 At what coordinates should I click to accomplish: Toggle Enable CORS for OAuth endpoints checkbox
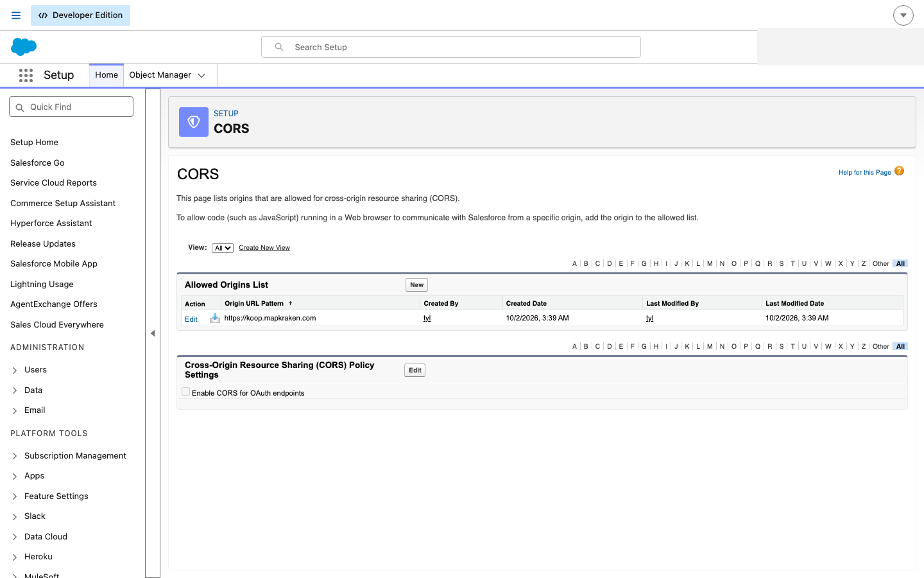pos(185,392)
